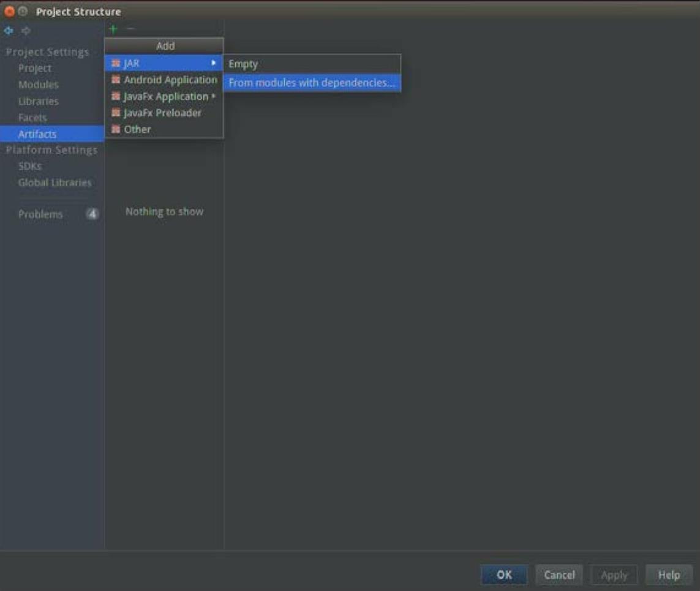Click the Cancel button
Image resolution: width=700 pixels, height=591 pixels.
coord(559,575)
